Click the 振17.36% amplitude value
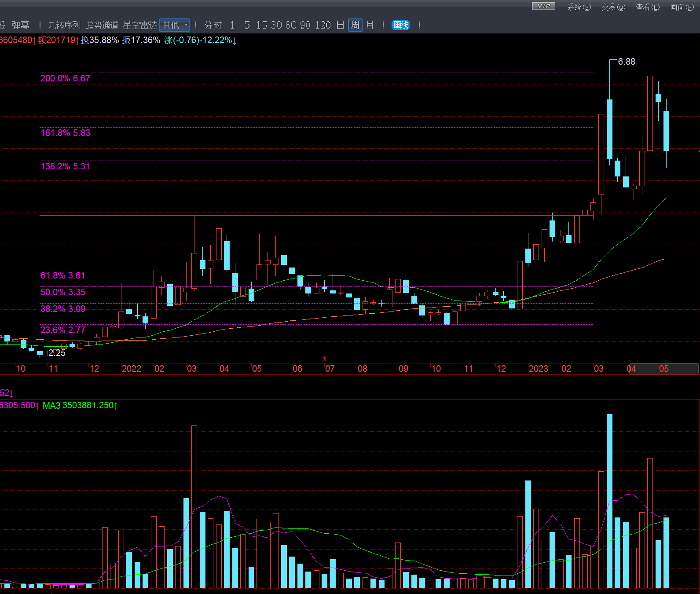This screenshot has width=700, height=594. (141, 40)
